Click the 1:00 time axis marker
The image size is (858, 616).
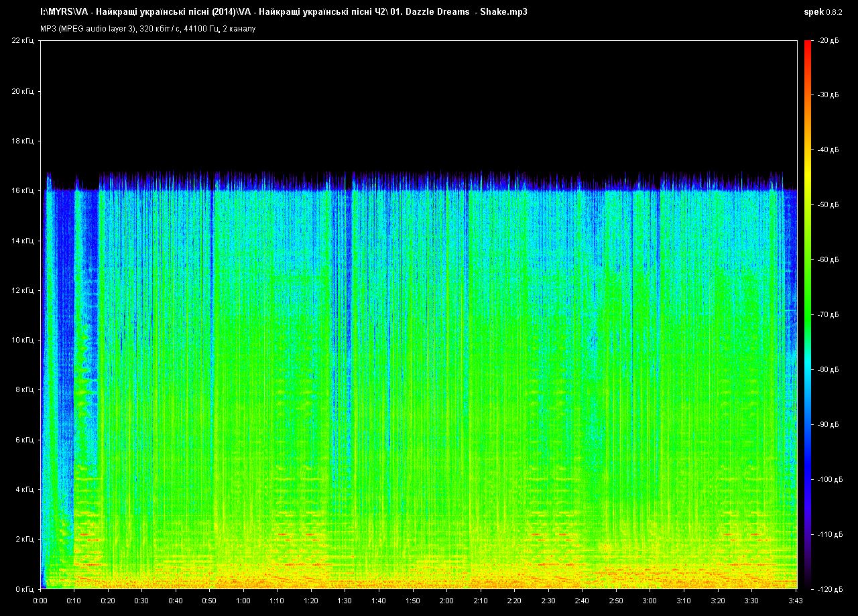coord(243,601)
